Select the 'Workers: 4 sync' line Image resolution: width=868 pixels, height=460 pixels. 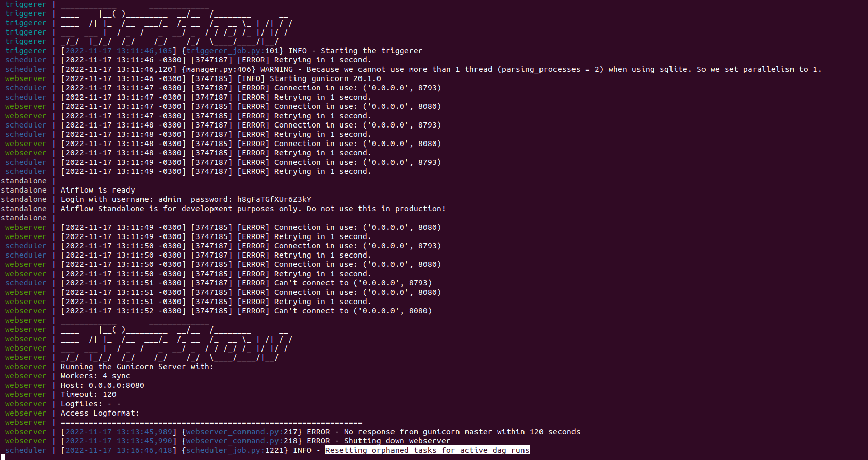coord(95,376)
